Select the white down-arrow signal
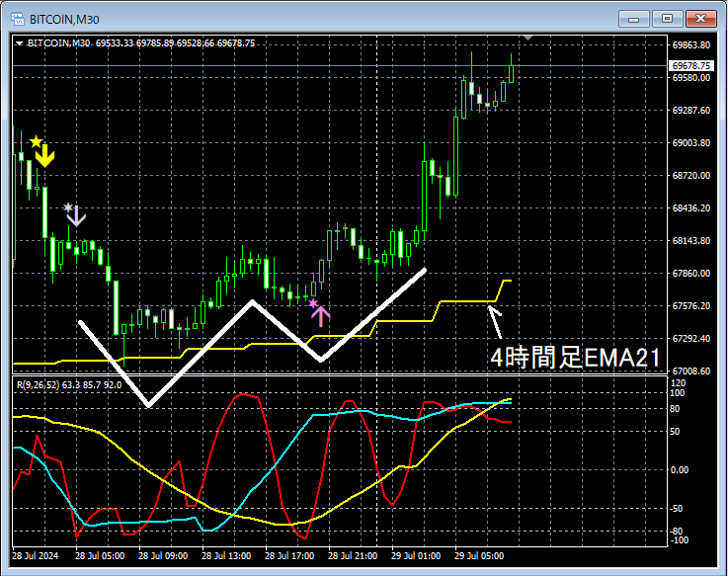Image resolution: width=728 pixels, height=576 pixels. 76,215
